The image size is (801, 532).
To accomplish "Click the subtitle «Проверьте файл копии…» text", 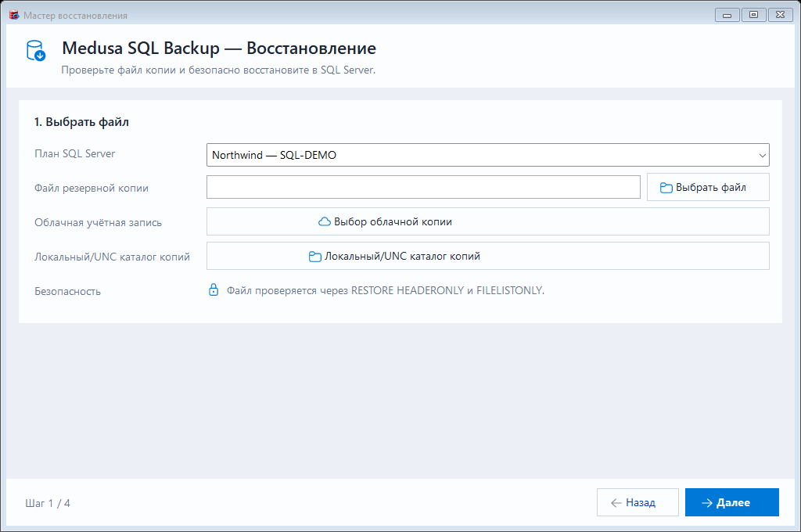I will coord(218,70).
